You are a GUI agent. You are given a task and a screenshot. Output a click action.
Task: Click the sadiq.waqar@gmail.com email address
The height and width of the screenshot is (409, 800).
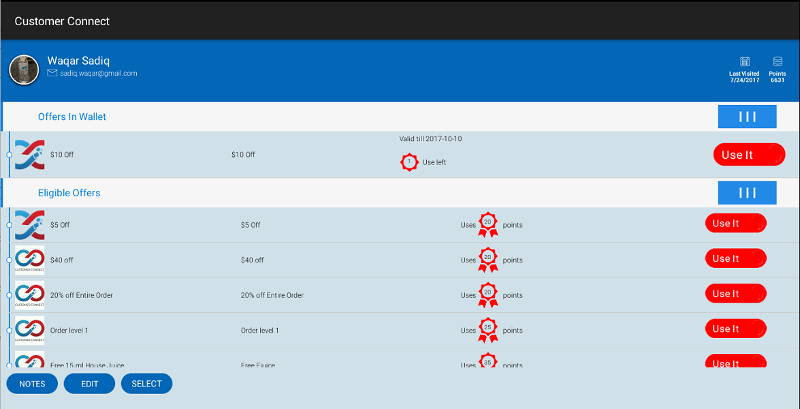tap(98, 73)
